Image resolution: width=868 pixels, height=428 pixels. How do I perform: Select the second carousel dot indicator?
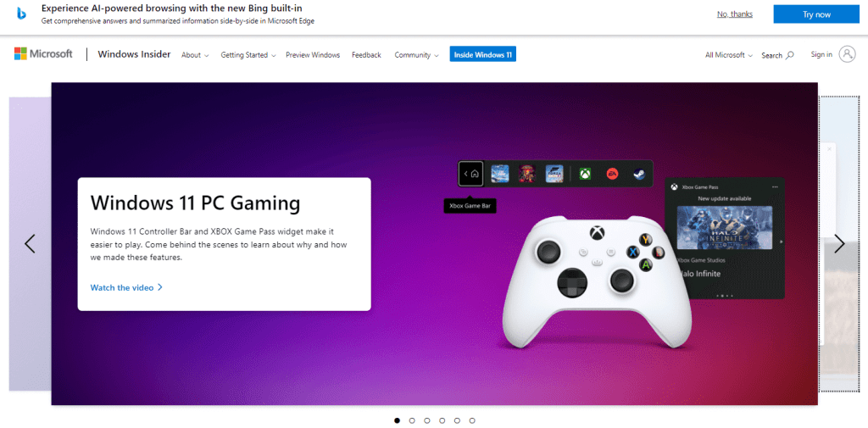412,420
